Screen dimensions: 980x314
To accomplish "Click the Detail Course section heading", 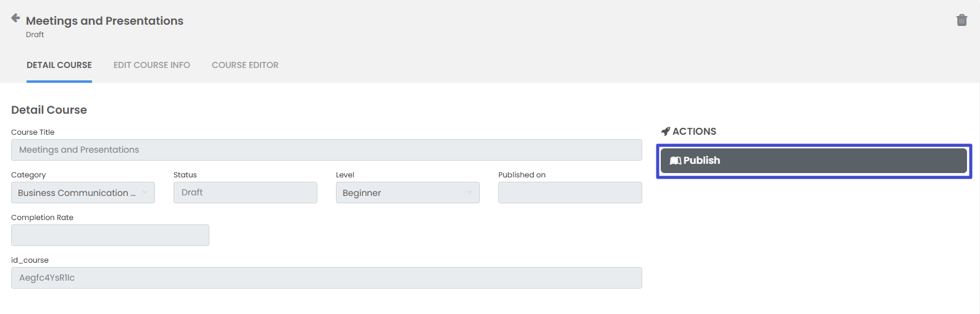I will click(x=49, y=110).
